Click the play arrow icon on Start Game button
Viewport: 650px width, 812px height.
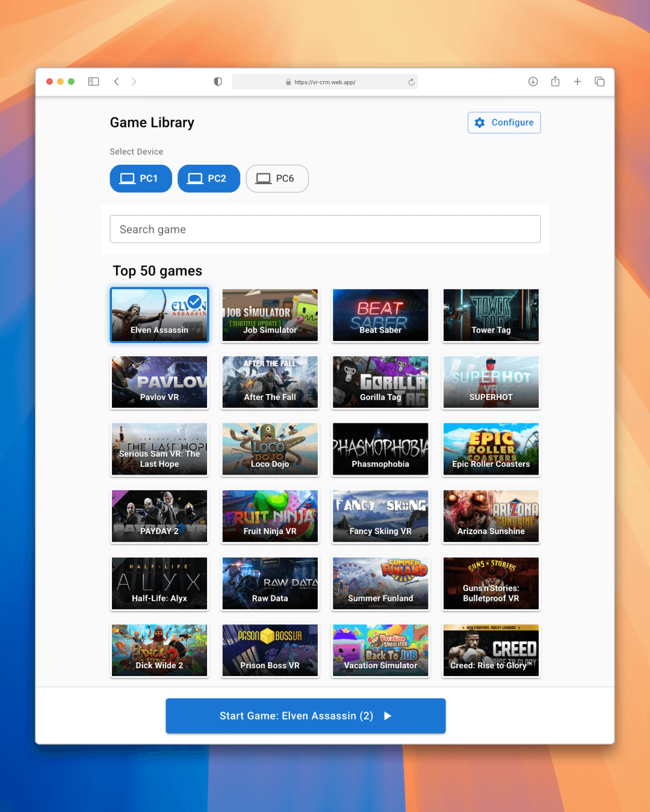point(388,716)
